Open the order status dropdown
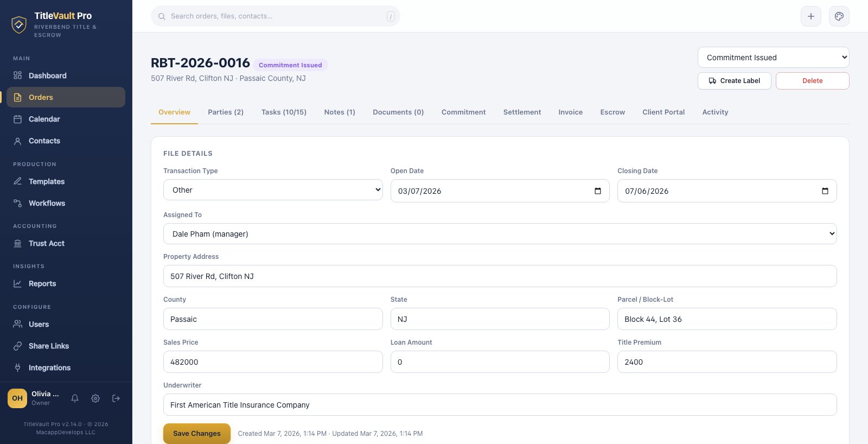 click(x=774, y=58)
